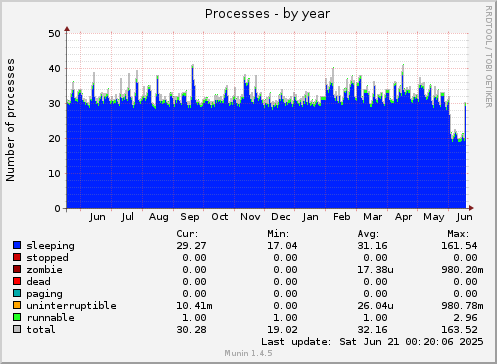
Task: Click the orange uninterruptible legend swatch
Action: point(17,305)
